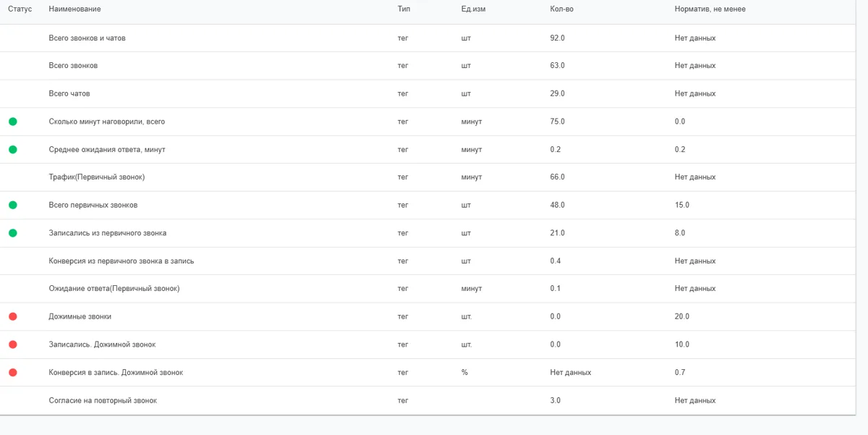This screenshot has height=435, width=868.
Task: Select Согласие на повторный звонок row
Action: point(434,400)
